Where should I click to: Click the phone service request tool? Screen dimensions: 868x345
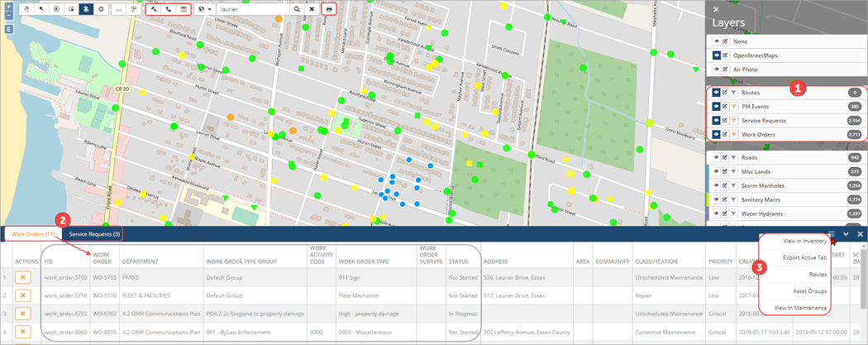169,8
